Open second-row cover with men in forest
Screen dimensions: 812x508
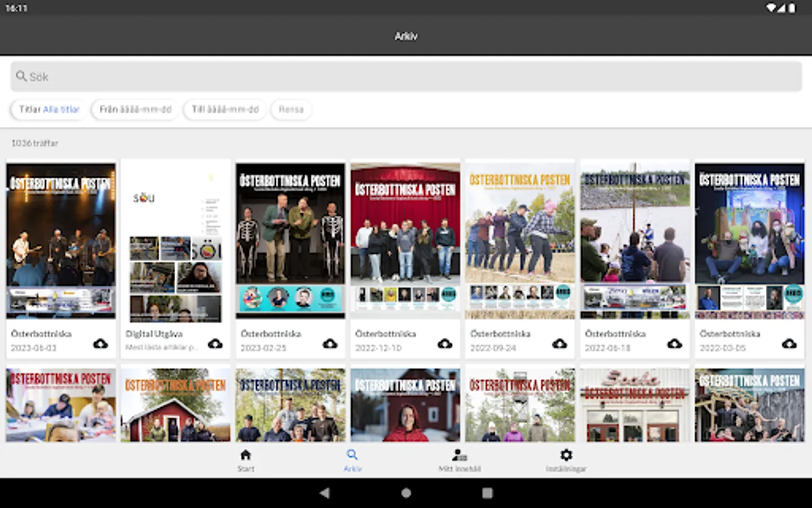pos(290,405)
